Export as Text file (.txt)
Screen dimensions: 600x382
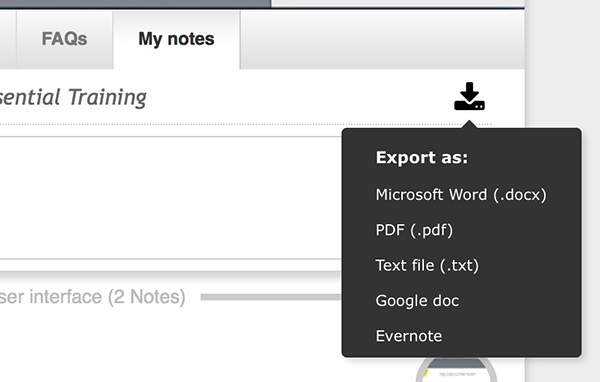tap(427, 266)
